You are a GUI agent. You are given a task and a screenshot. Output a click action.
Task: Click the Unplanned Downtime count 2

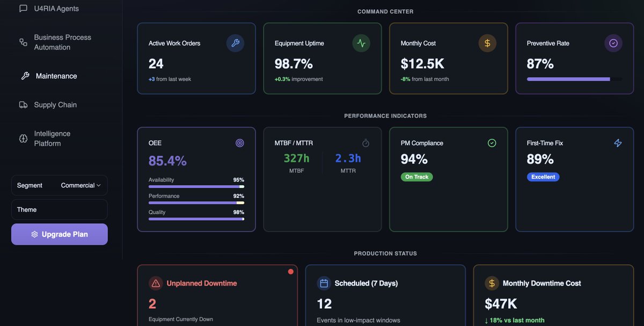[x=152, y=304]
